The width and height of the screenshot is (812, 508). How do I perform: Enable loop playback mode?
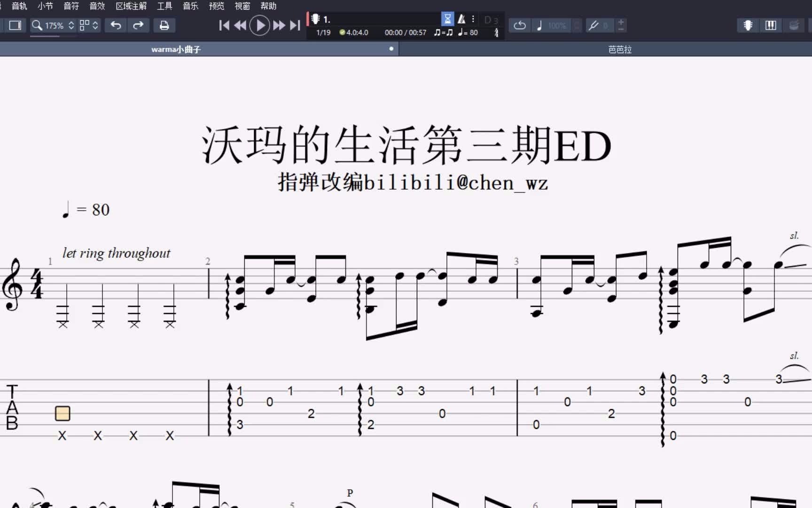(519, 25)
